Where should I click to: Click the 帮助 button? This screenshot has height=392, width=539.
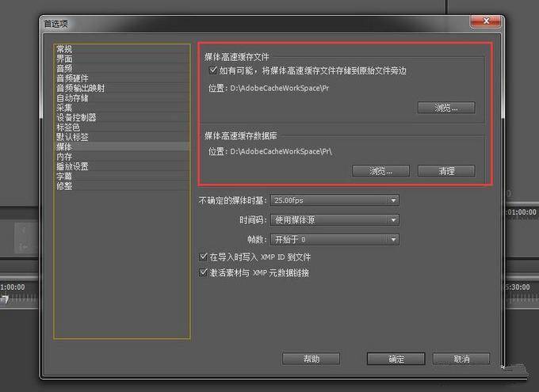pos(311,359)
